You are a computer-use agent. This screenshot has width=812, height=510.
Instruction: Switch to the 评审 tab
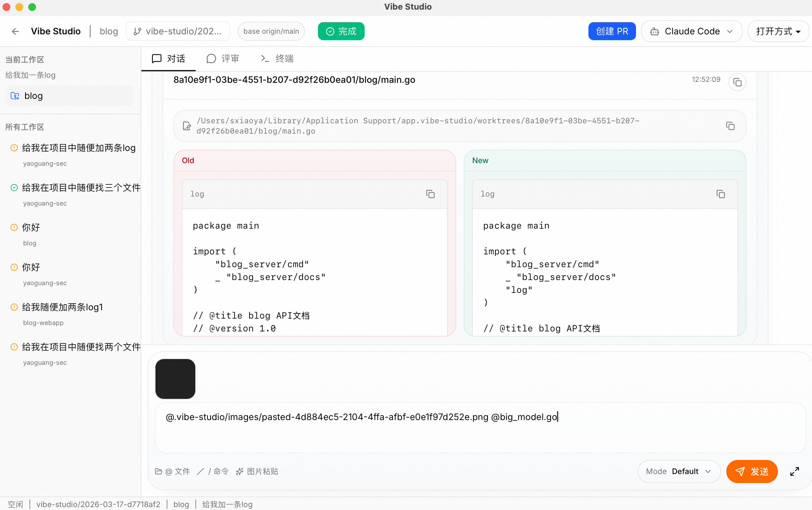pyautogui.click(x=223, y=59)
